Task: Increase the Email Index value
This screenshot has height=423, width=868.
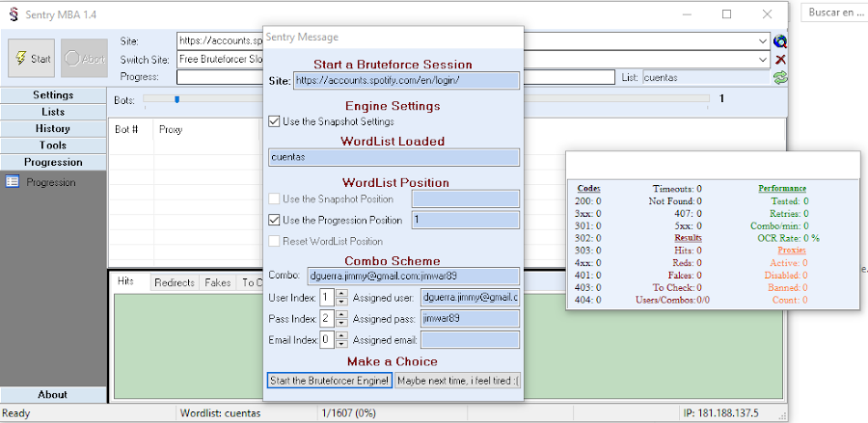Action: click(x=341, y=335)
